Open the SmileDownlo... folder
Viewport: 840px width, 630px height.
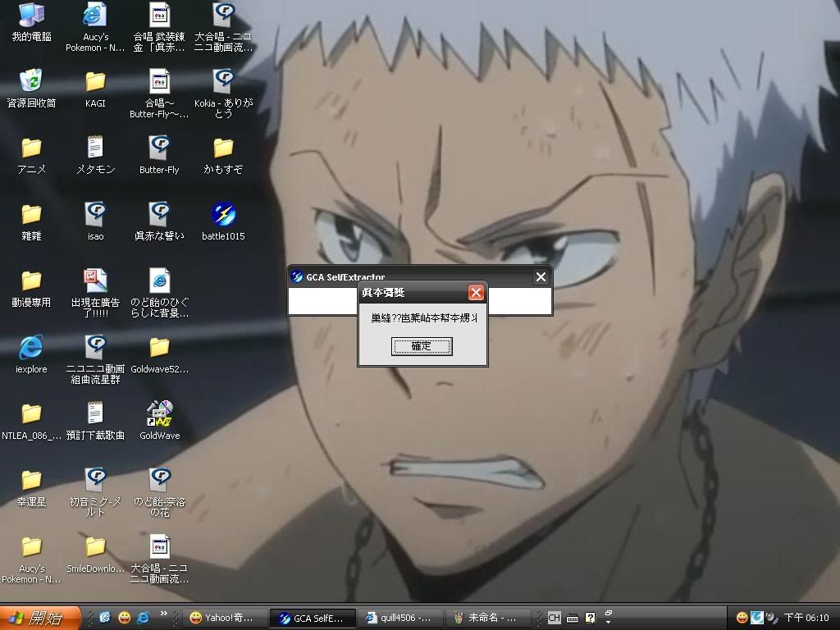coord(95,554)
